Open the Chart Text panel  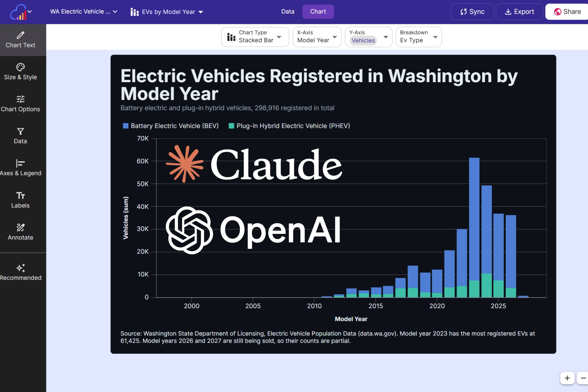(x=20, y=40)
